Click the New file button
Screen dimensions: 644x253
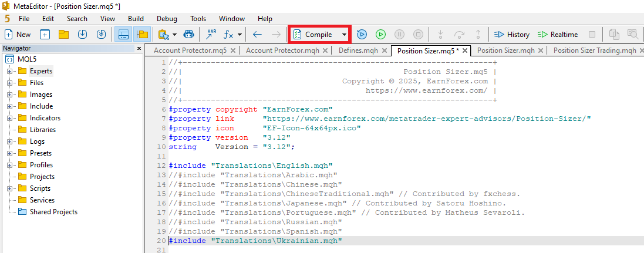point(17,35)
